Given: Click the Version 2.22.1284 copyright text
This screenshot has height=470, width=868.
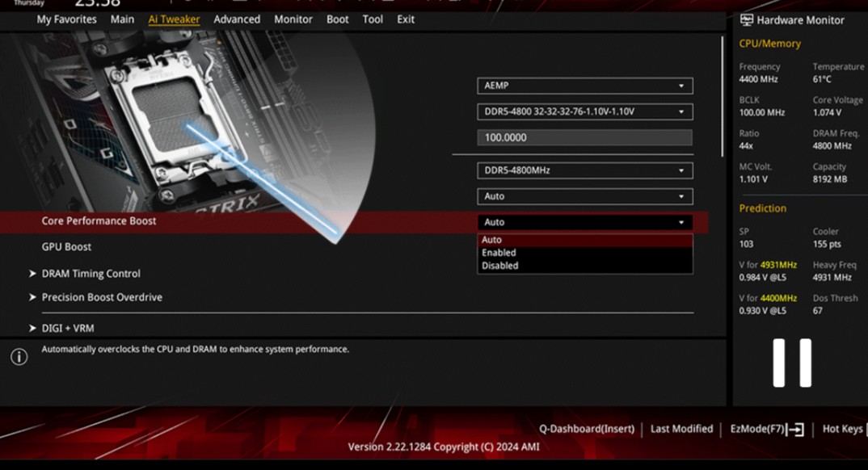Looking at the screenshot, I should (444, 447).
